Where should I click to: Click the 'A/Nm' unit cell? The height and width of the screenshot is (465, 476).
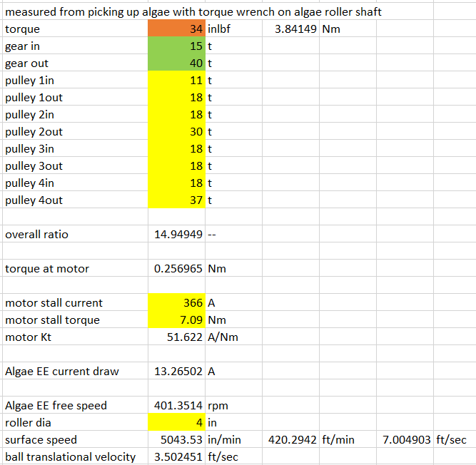pyautogui.click(x=234, y=337)
